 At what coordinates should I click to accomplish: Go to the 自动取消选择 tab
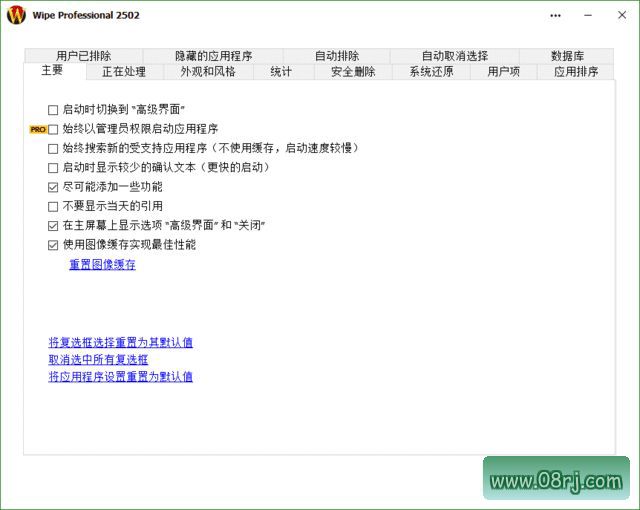coord(455,56)
